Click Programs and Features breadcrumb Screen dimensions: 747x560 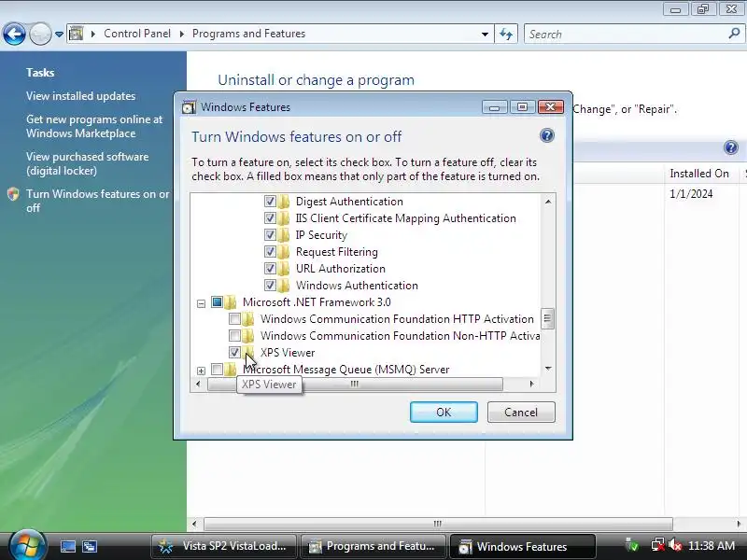coord(248,34)
